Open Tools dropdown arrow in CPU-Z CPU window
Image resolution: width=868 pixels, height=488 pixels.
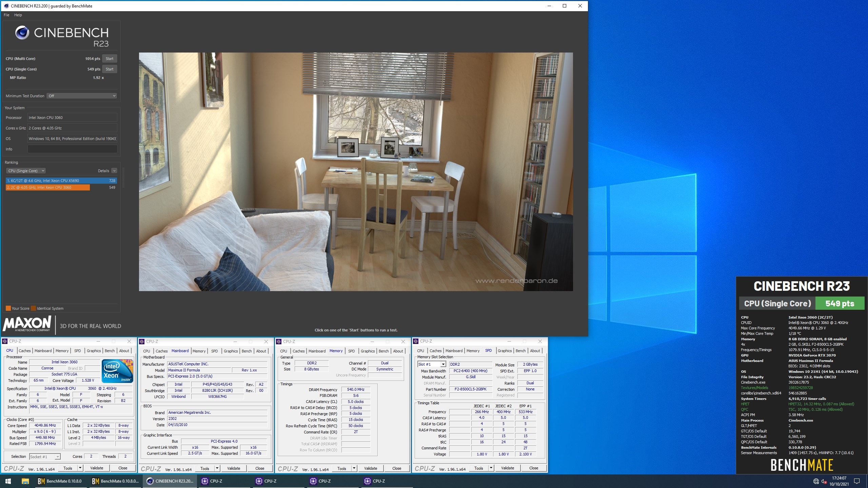80,468
